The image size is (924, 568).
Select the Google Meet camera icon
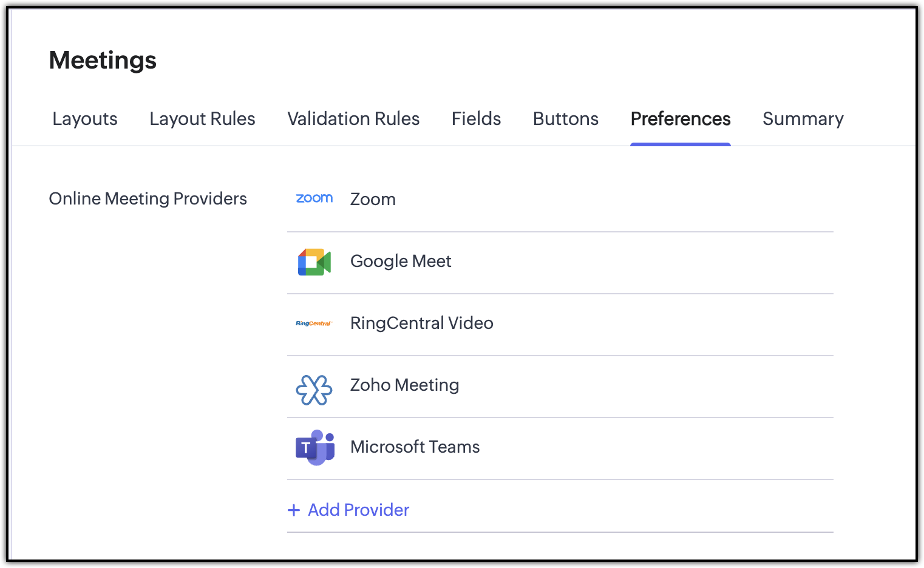(314, 262)
